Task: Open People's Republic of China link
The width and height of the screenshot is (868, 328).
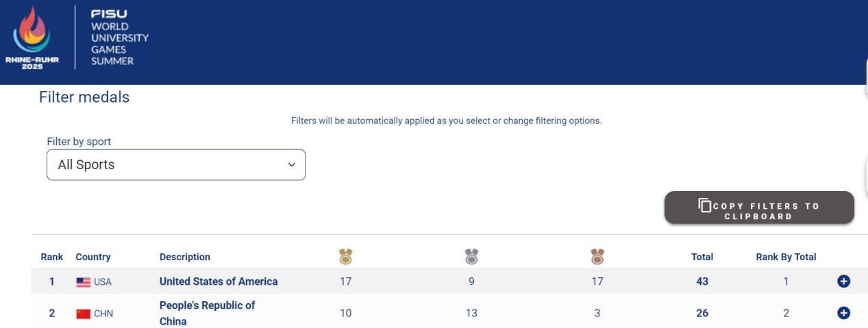Action: pos(208,313)
